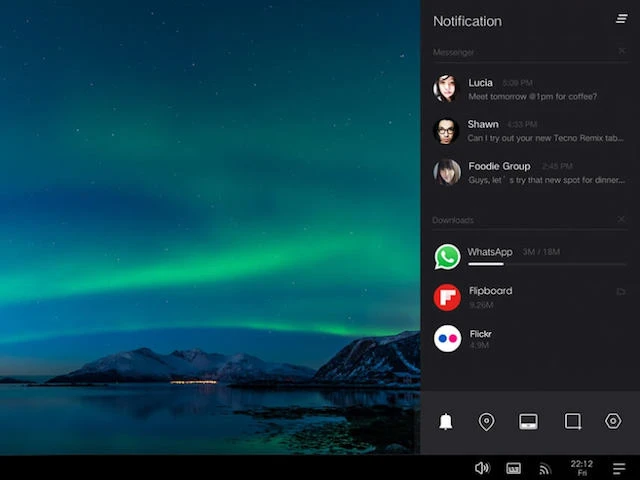Open Lucia's message about coffee
640x480 pixels.
coord(530,89)
